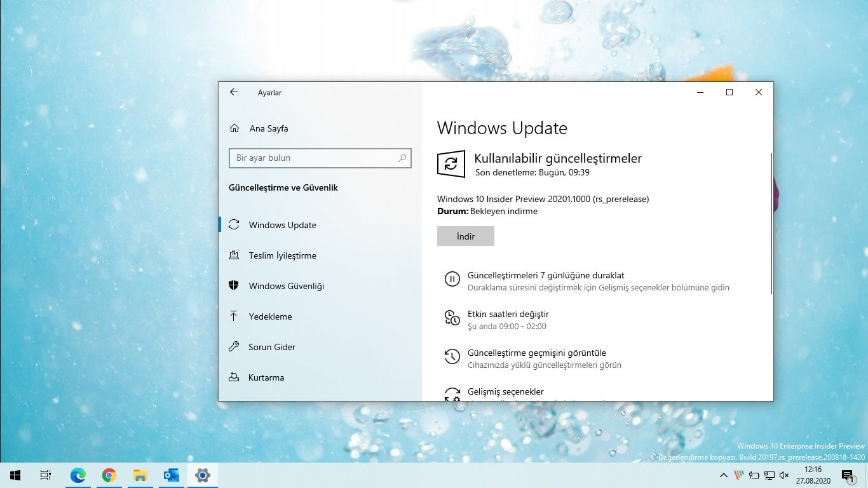Select the Sorun Gider wrench icon
This screenshot has width=868, height=488.
[x=234, y=347]
